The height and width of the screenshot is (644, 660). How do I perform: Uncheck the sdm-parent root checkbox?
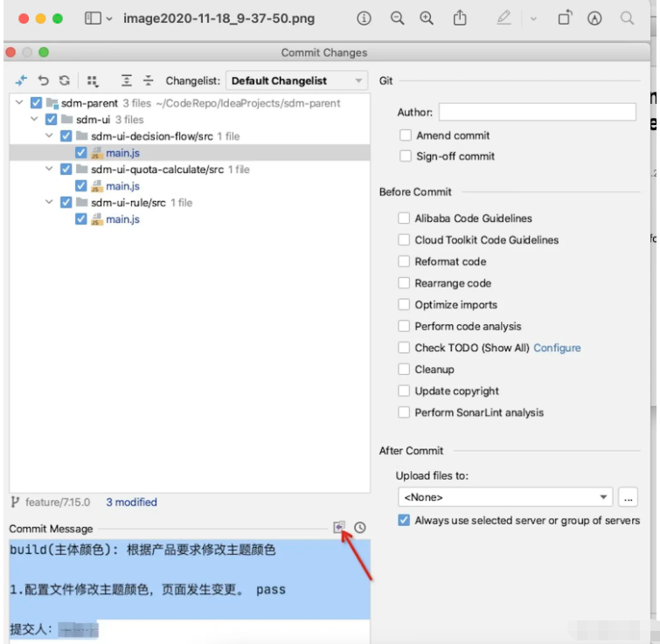point(36,102)
